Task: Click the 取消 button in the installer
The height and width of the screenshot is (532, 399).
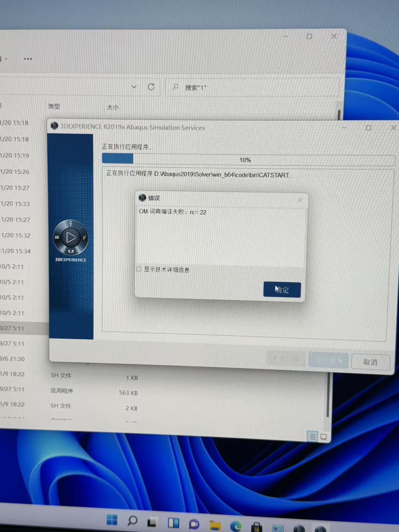Action: pos(370,362)
